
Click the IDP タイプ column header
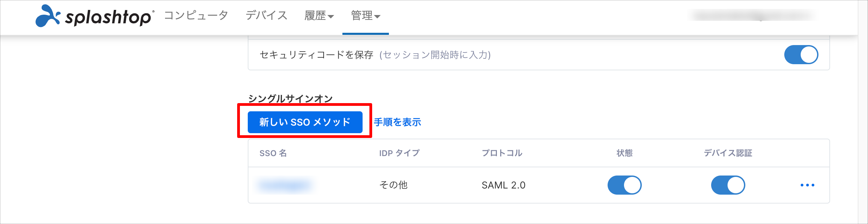399,153
